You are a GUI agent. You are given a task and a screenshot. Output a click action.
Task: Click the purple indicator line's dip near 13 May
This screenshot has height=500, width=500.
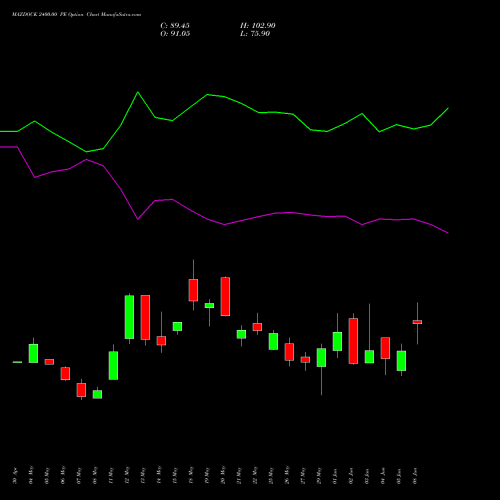point(138,219)
